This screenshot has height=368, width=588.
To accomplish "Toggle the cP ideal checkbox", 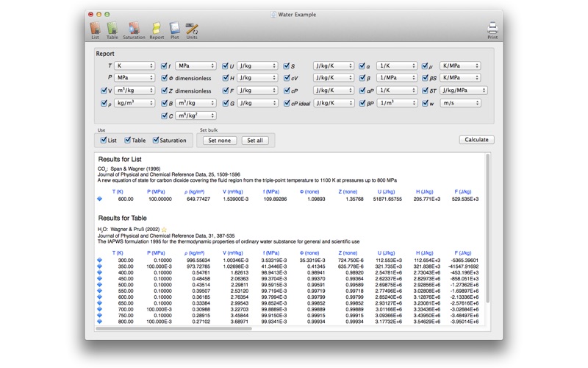I will coord(287,103).
